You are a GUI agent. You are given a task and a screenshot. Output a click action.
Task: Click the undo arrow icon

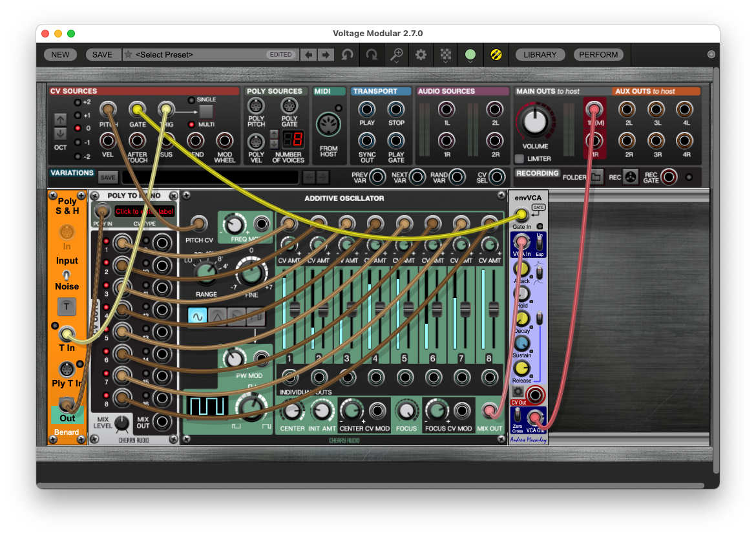click(x=347, y=54)
